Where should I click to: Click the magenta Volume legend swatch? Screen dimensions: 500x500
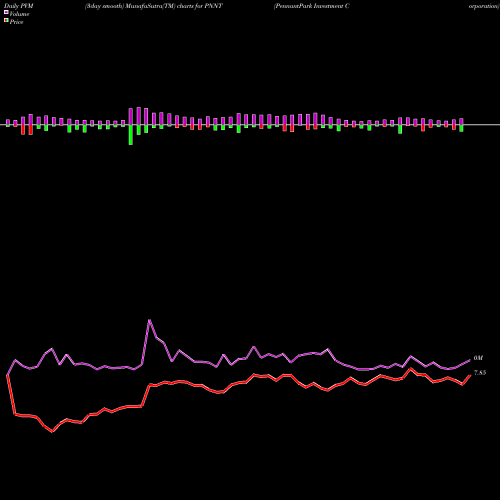tap(6, 12)
